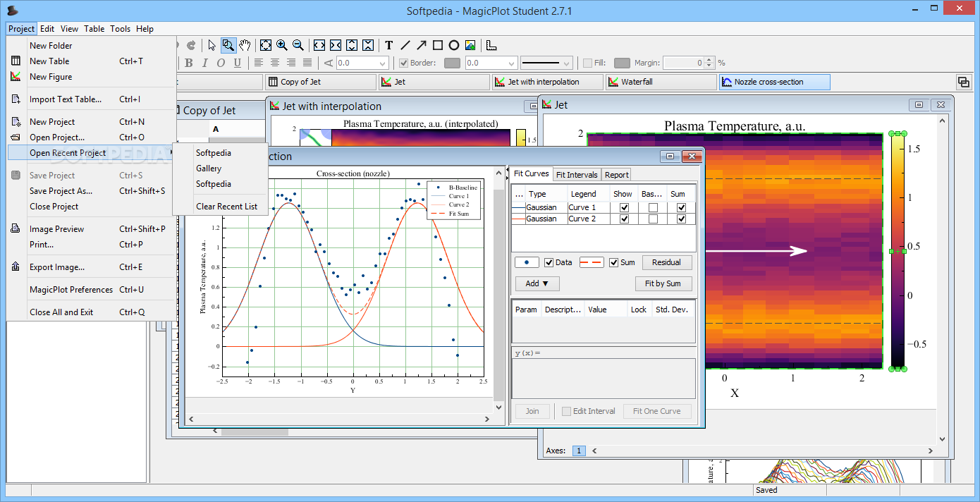This screenshot has height=502, width=980.
Task: Switch to the Waterfall window tab
Action: [x=660, y=82]
